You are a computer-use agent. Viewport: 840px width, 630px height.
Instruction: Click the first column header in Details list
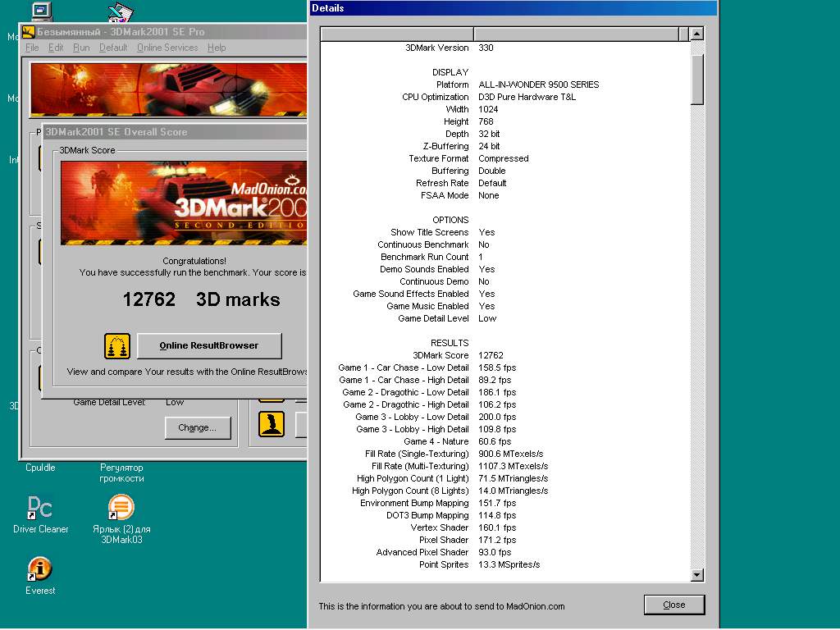(397, 34)
